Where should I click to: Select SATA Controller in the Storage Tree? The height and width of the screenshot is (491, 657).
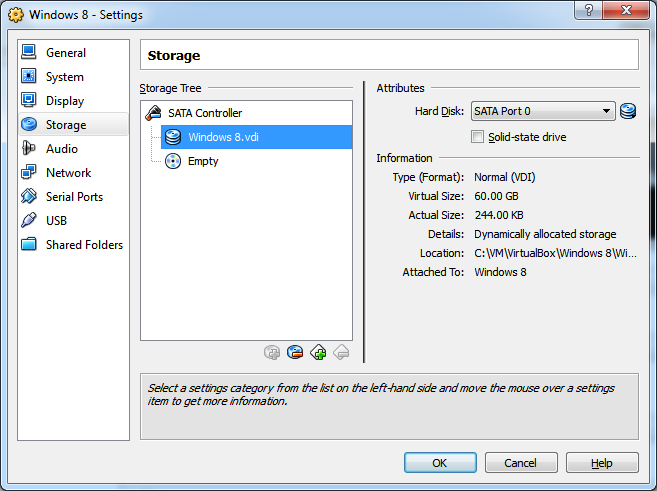tap(204, 113)
